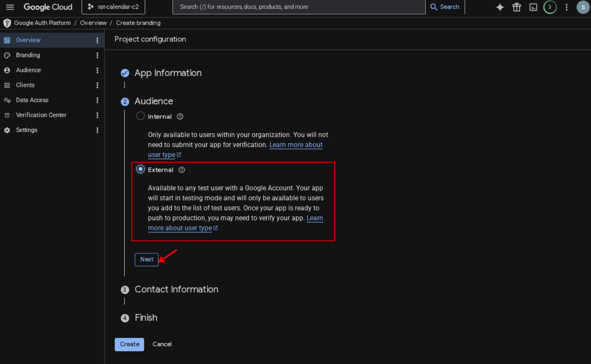Image resolution: width=591 pixels, height=364 pixels.
Task: Expand the App Information step
Action: [x=168, y=73]
